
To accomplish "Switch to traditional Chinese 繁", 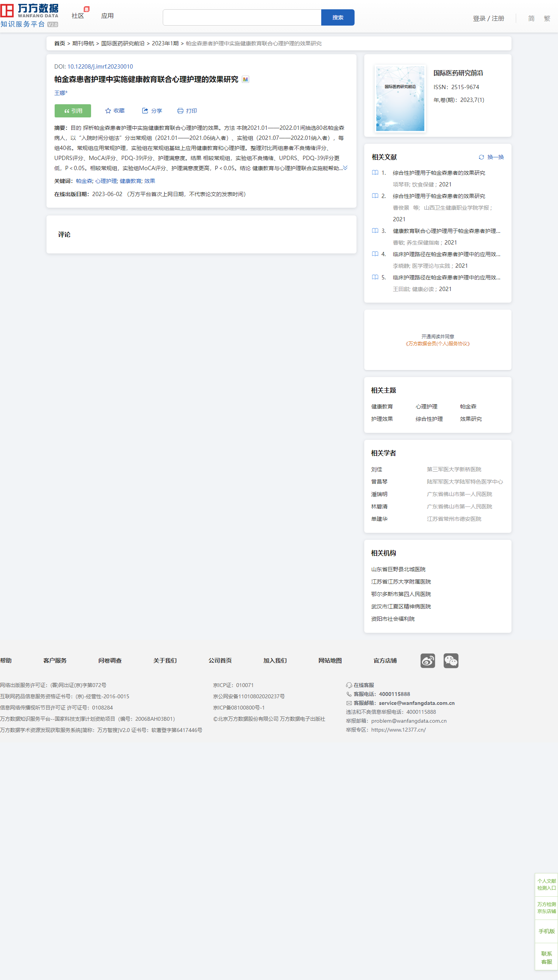I will tap(547, 19).
